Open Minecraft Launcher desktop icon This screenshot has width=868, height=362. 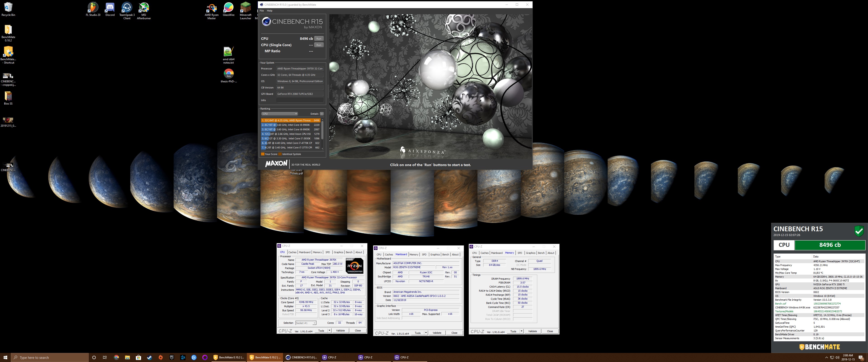246,11
